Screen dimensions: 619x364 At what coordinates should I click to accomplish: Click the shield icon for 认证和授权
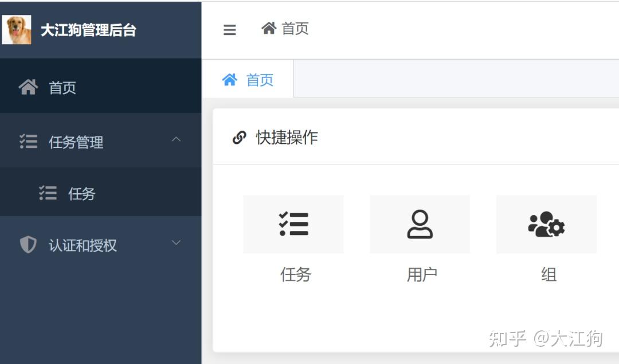click(x=28, y=245)
